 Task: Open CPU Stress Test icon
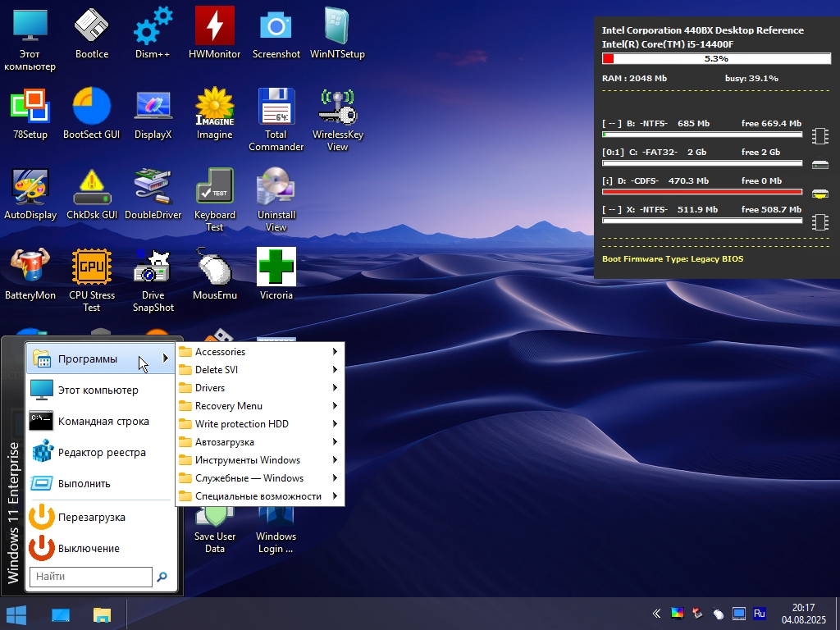[x=92, y=280]
